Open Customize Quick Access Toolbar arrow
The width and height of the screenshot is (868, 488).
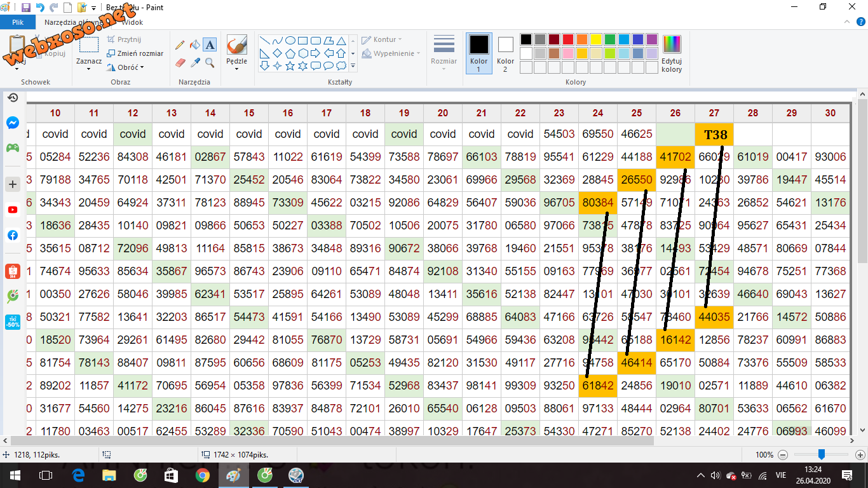click(x=94, y=8)
